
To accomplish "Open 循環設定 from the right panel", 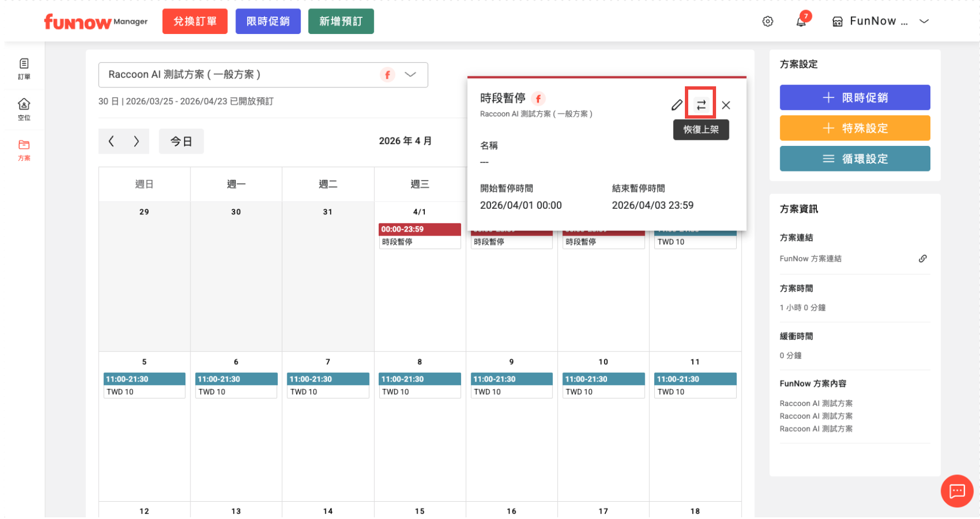I will [x=854, y=159].
